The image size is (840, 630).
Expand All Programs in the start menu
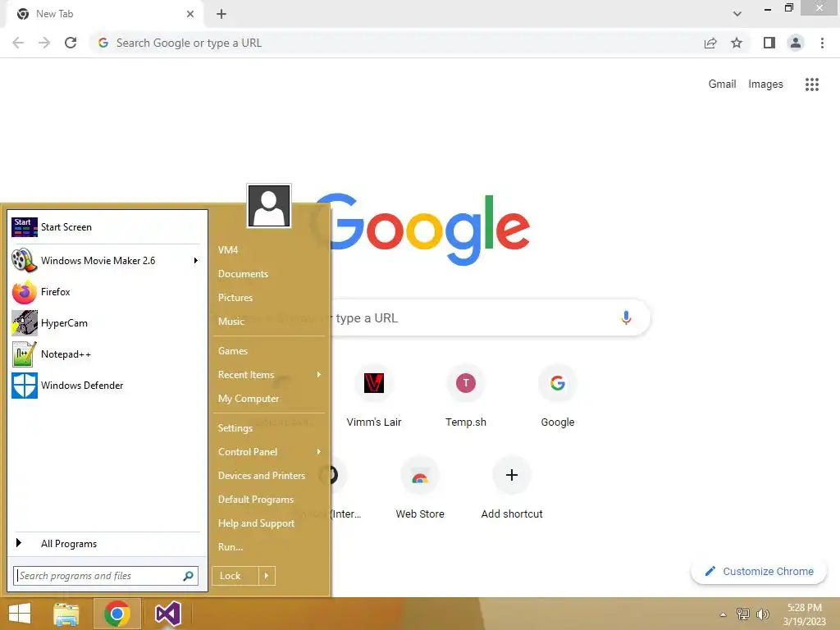click(x=106, y=544)
